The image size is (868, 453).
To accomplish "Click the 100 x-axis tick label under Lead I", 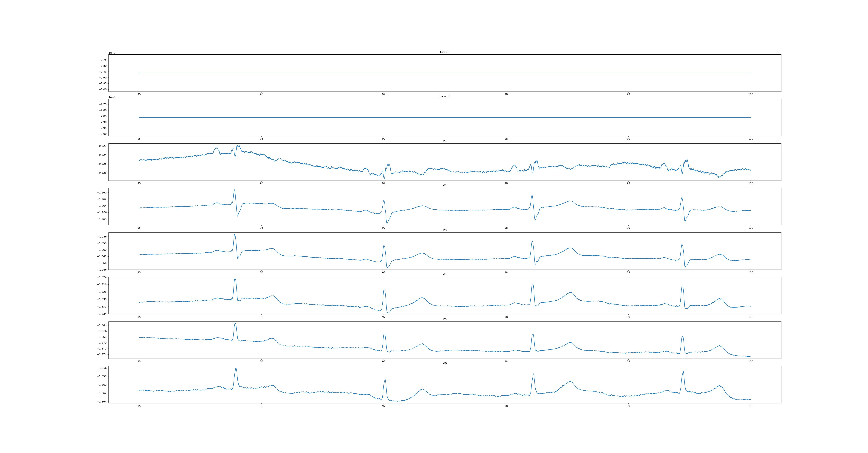I will coord(750,94).
